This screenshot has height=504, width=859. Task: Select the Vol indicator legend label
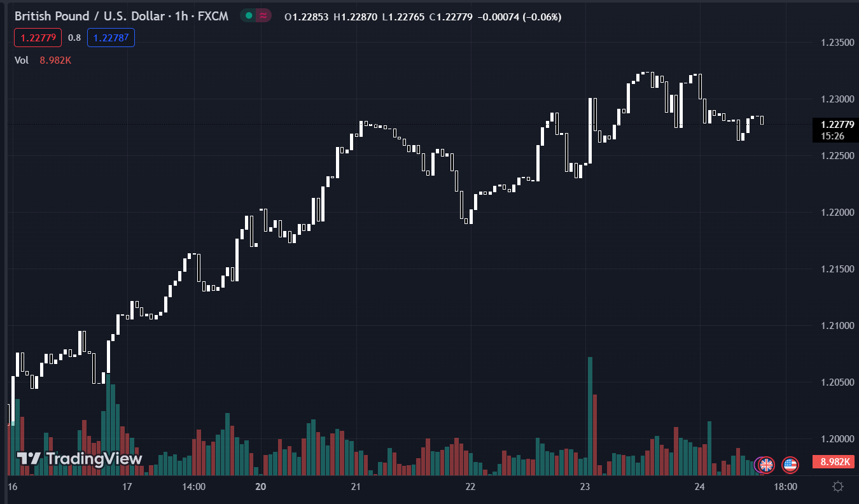click(22, 60)
